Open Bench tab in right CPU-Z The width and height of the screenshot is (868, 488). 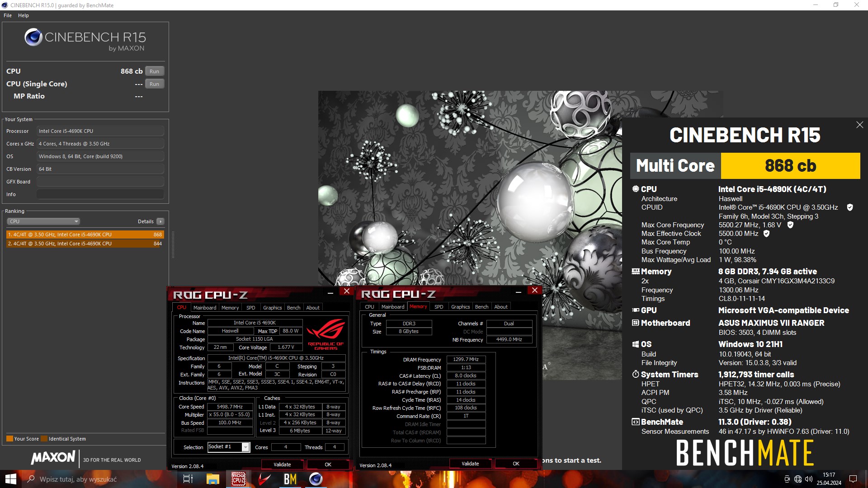[481, 307]
